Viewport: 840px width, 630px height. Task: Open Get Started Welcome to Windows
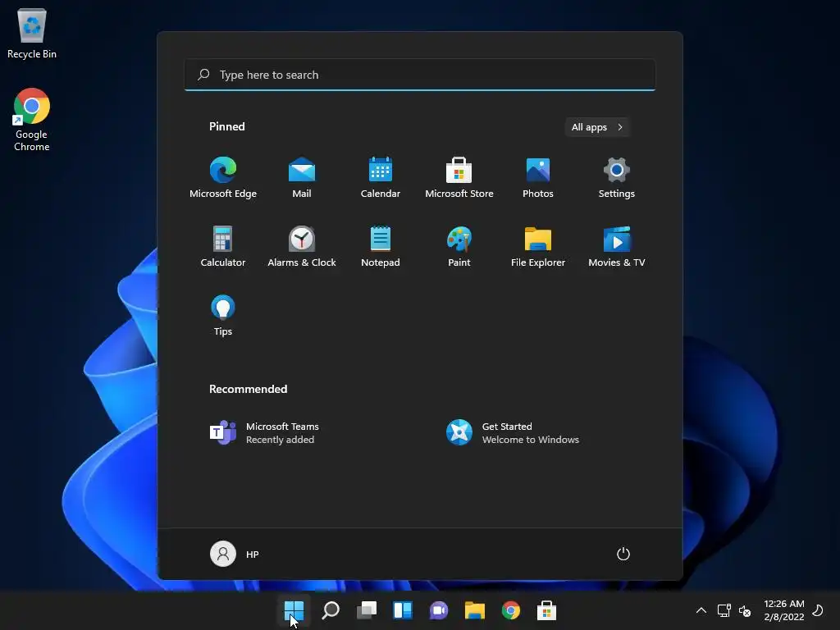point(513,432)
